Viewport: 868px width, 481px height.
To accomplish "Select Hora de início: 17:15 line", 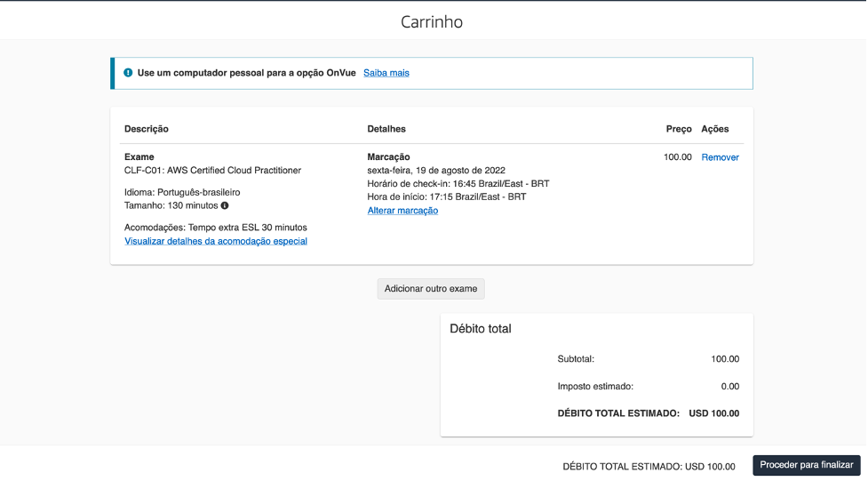I will click(447, 196).
